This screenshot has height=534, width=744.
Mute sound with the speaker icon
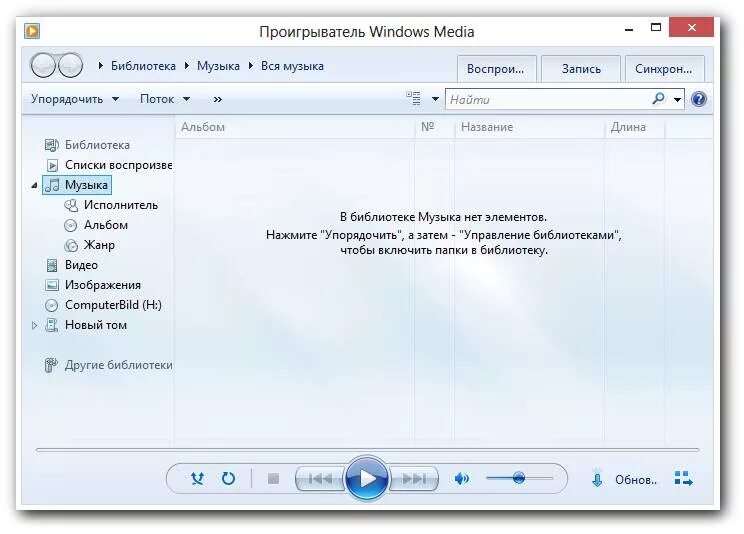tap(461, 478)
